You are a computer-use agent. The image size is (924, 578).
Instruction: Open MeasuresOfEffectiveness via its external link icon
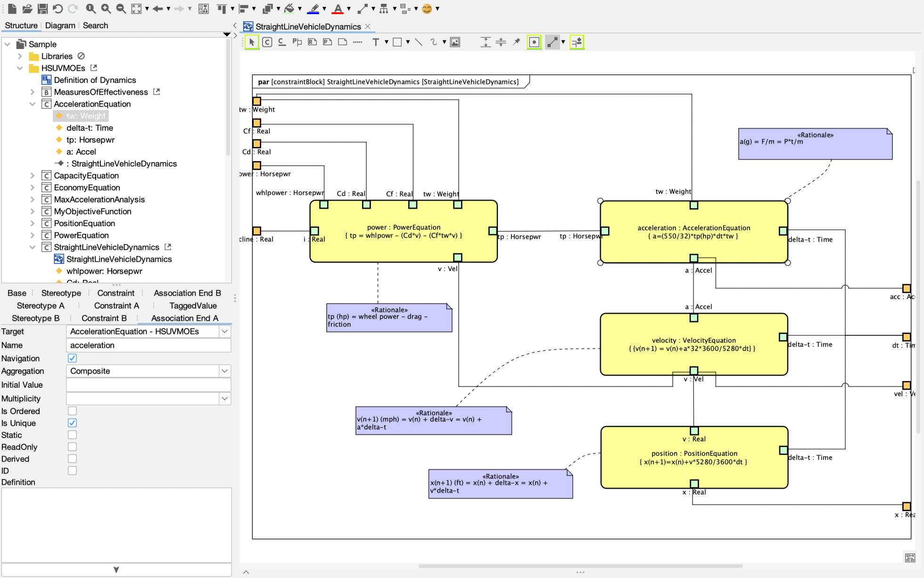click(x=156, y=92)
